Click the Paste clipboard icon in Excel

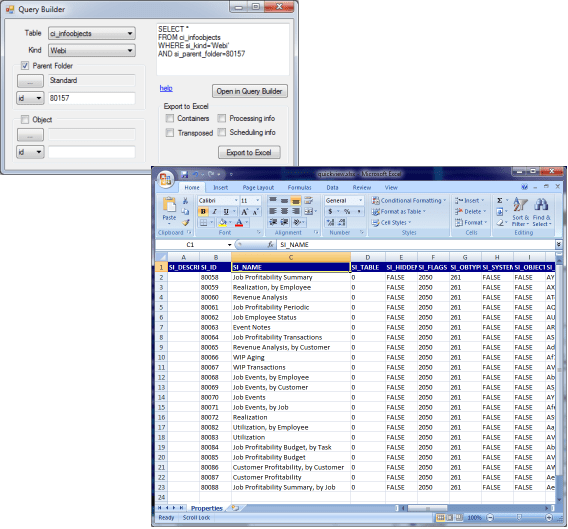169,205
